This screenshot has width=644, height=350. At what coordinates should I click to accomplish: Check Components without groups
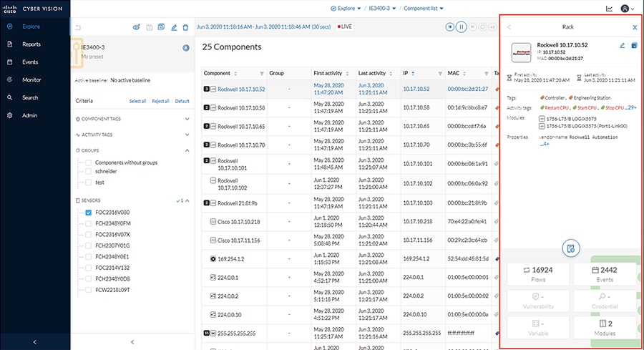tap(88, 162)
